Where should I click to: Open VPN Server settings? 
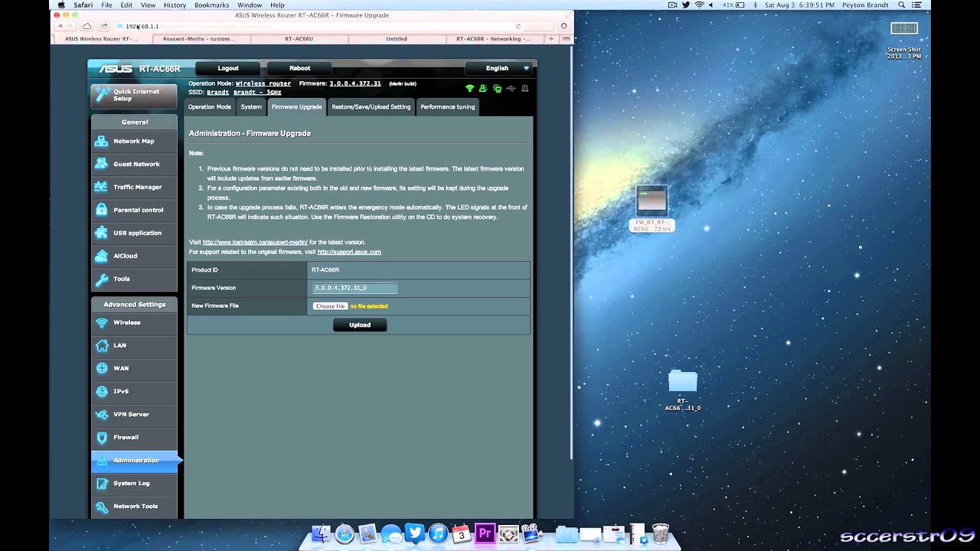134,414
